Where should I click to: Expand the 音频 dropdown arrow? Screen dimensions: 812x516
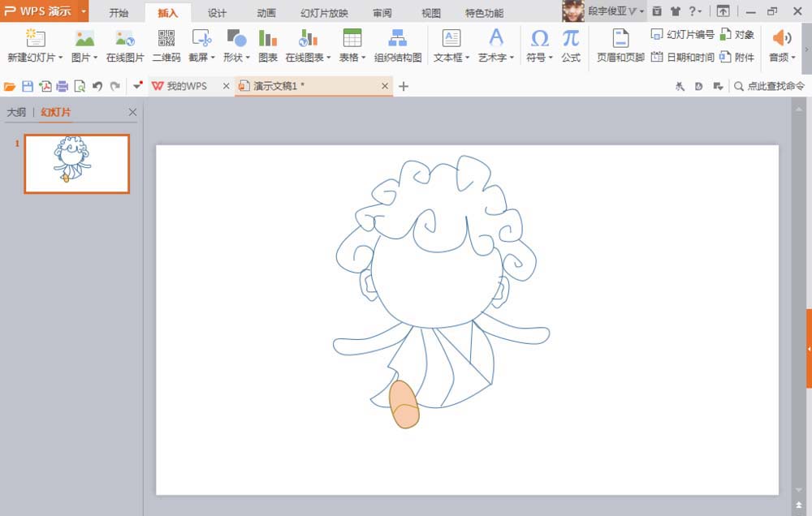pyautogui.click(x=793, y=58)
